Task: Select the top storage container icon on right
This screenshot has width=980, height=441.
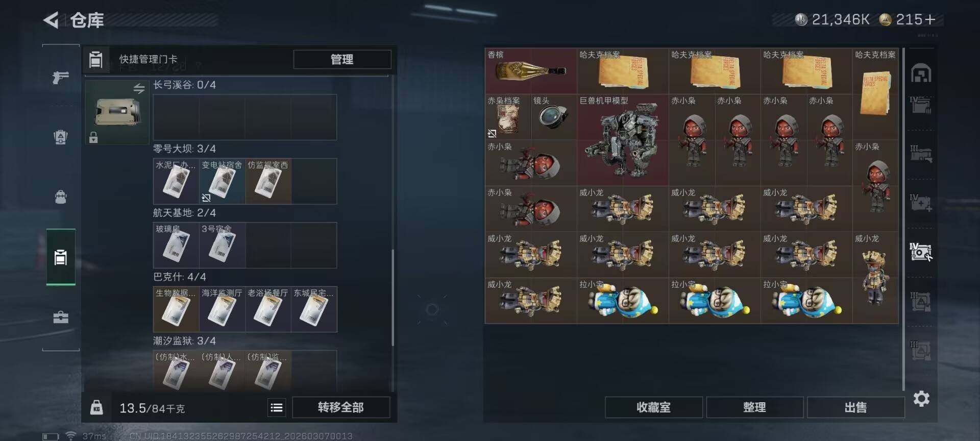Action: (921, 73)
